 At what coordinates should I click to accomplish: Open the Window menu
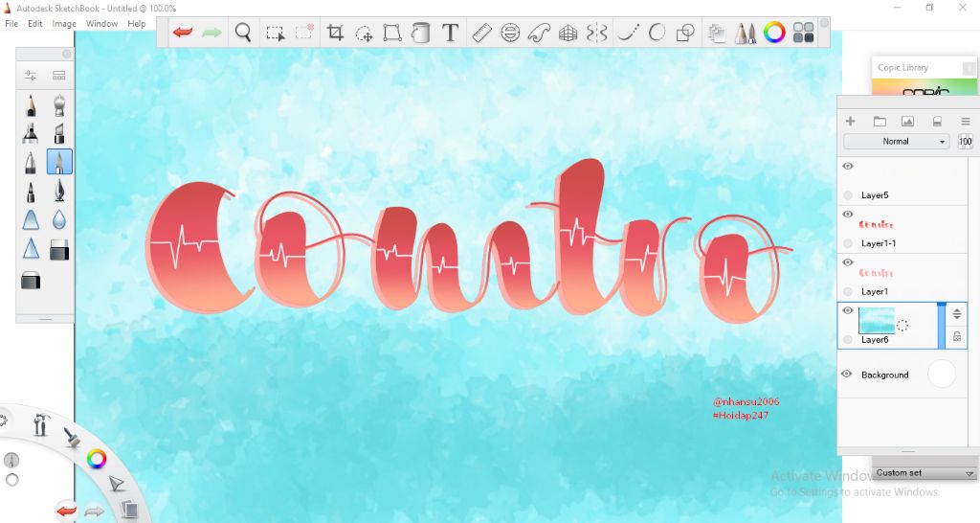101,24
